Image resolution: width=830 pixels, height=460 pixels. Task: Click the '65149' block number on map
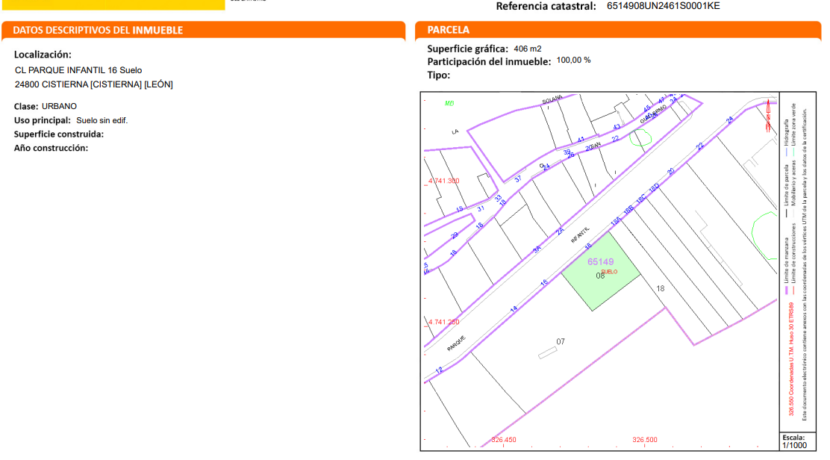tap(600, 261)
